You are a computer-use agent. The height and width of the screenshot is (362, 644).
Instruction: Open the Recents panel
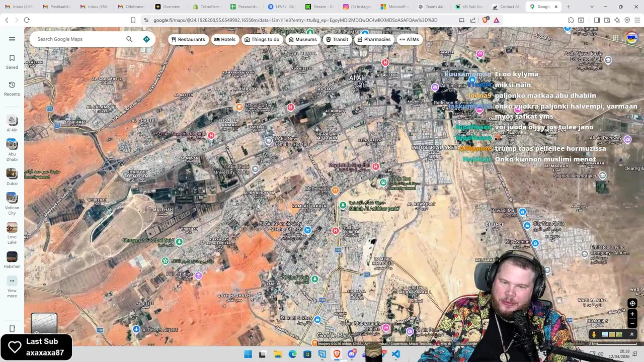tap(12, 88)
